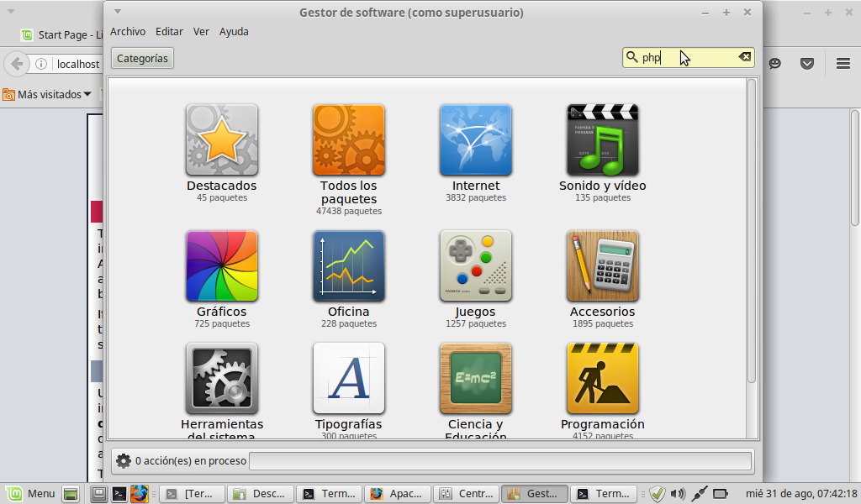Screen dimensions: 861x504
Task: Open the Archivo menu
Action: 128,32
